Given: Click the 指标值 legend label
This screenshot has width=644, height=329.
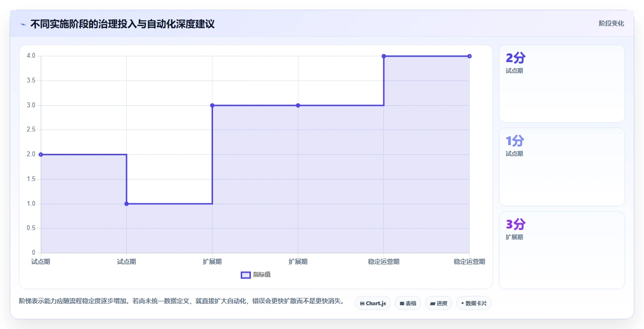Looking at the screenshot, I should [x=262, y=275].
